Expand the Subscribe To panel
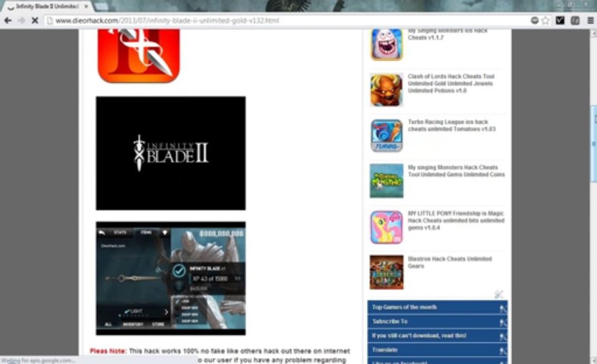Image resolution: width=597 pixels, height=364 pixels. coord(438,322)
